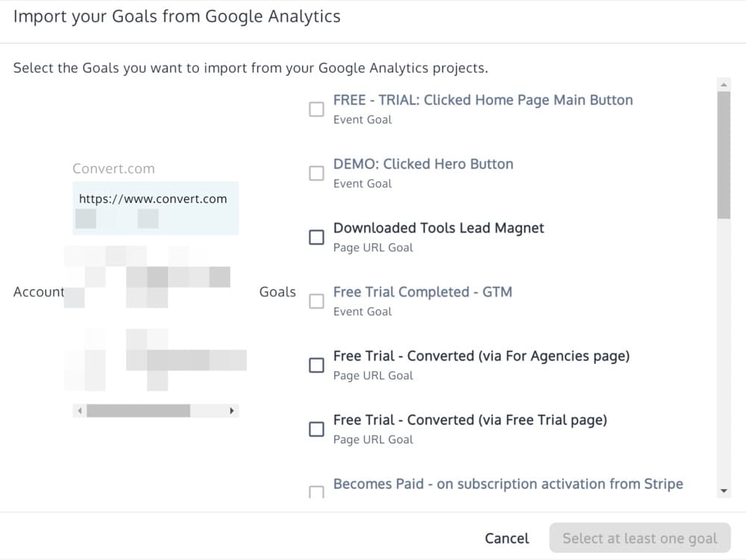This screenshot has height=560, width=746.
Task: Check the Becomes Paid subscription goal checkbox
Action: coord(317,491)
